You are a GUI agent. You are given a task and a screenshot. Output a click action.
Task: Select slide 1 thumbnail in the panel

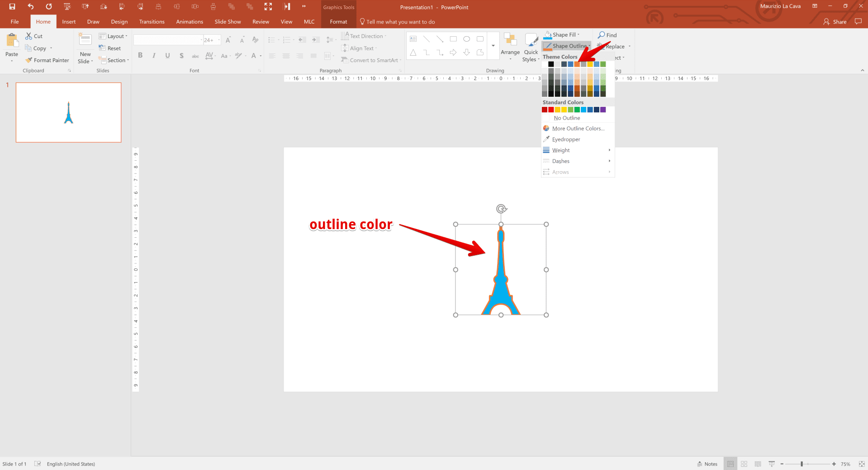point(68,112)
